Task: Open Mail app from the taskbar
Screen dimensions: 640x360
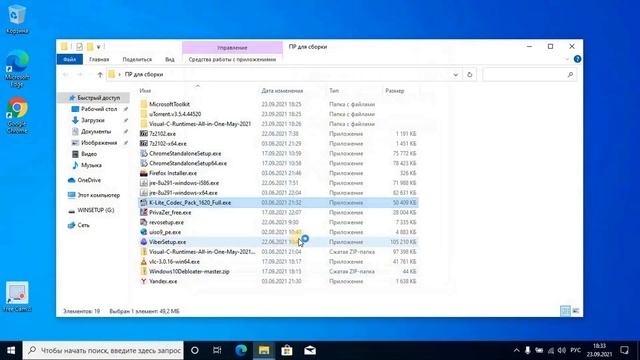Action: tap(310, 350)
